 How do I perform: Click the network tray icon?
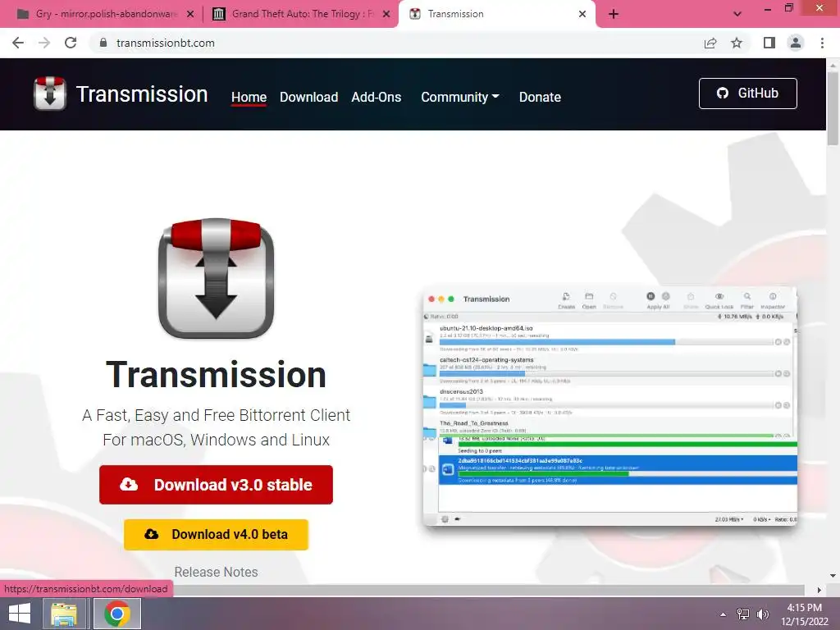[743, 614]
